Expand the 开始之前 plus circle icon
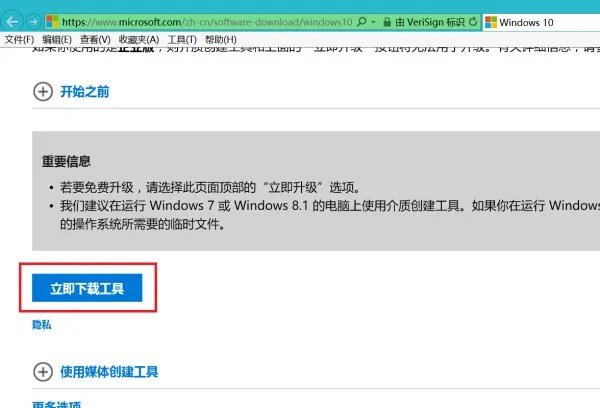The image size is (600, 408). pos(43,91)
